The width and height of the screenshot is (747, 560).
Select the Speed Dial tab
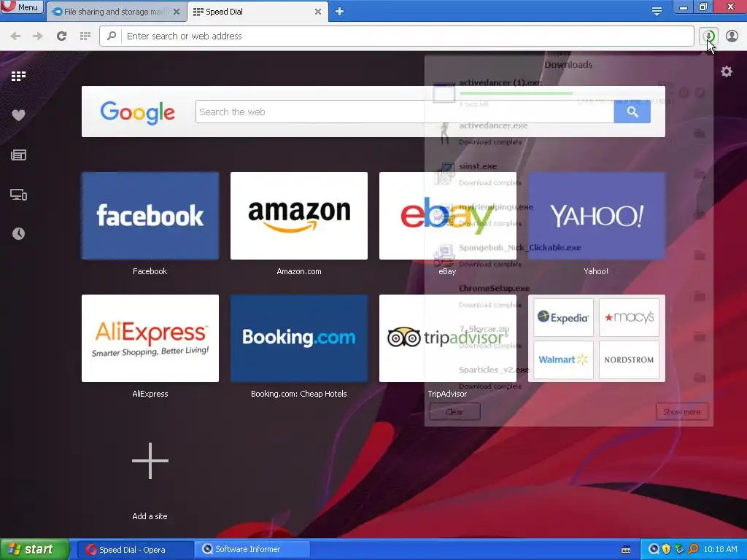[253, 12]
